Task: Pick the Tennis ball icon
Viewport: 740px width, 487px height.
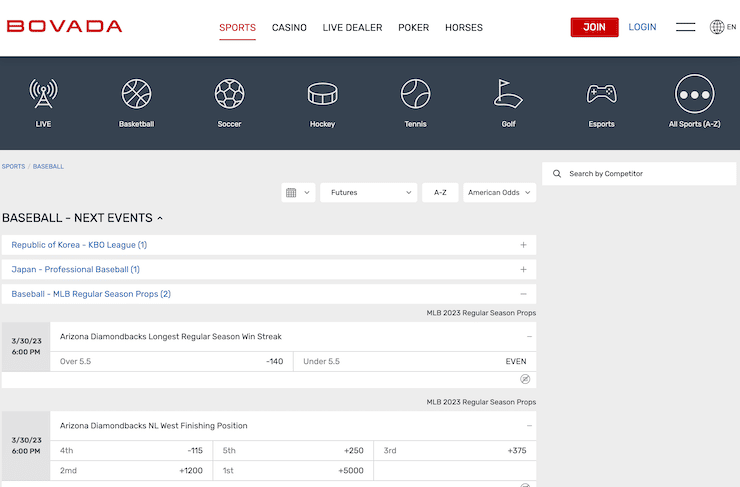Action: pyautogui.click(x=415, y=95)
